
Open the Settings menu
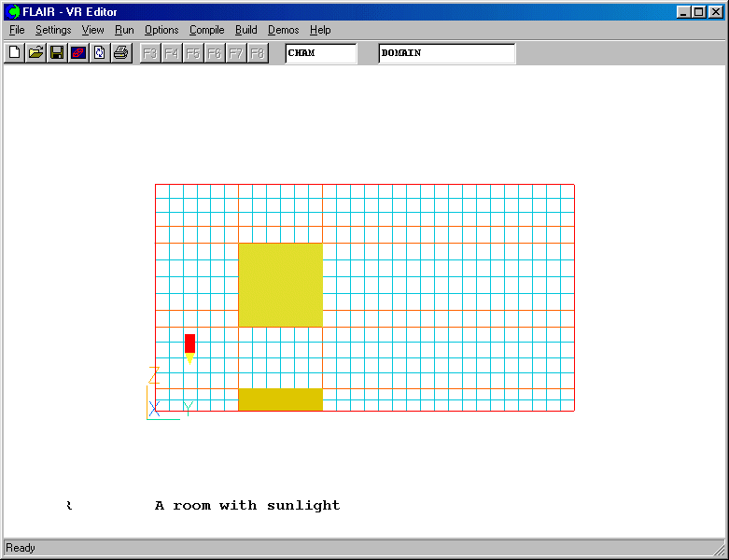[x=53, y=30]
